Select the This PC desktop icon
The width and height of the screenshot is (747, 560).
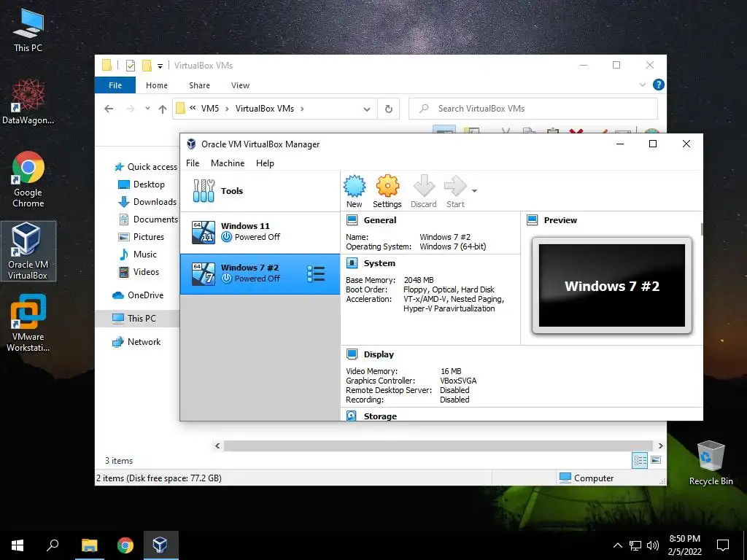click(28, 29)
